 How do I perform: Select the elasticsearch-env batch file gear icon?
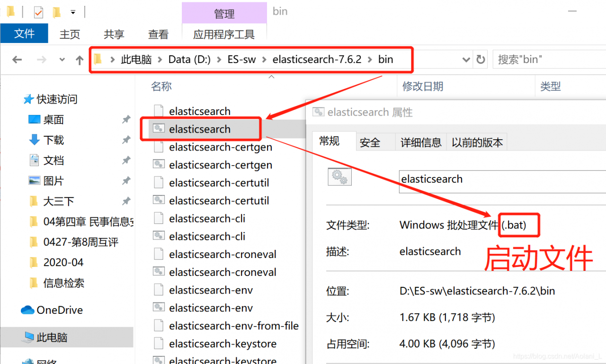click(159, 308)
